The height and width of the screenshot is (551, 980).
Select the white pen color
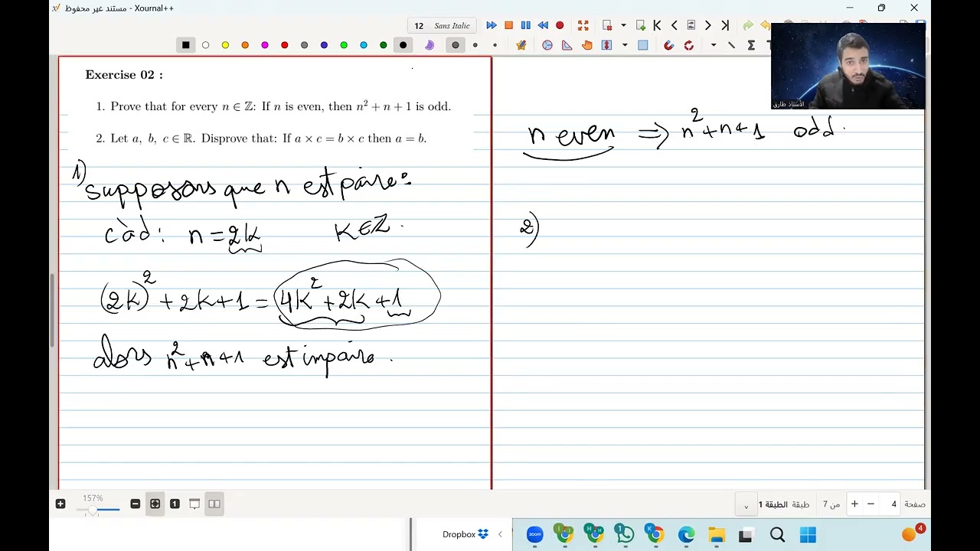pos(205,45)
